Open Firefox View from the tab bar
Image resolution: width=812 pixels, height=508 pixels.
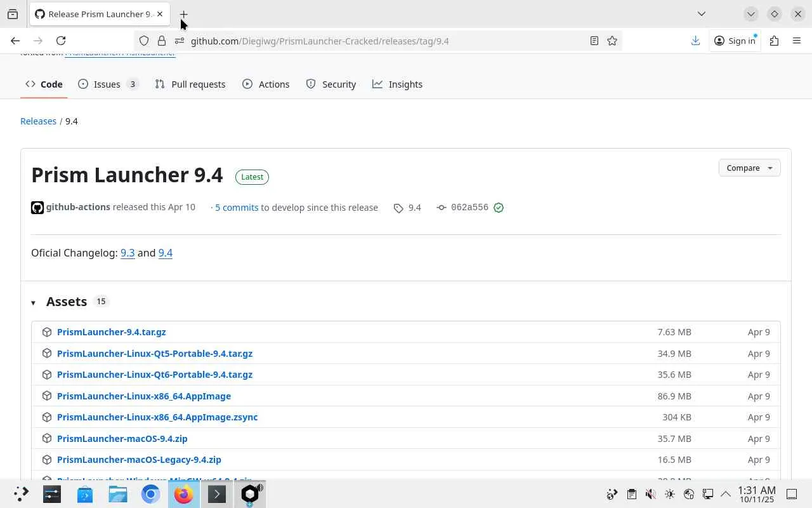tap(13, 14)
